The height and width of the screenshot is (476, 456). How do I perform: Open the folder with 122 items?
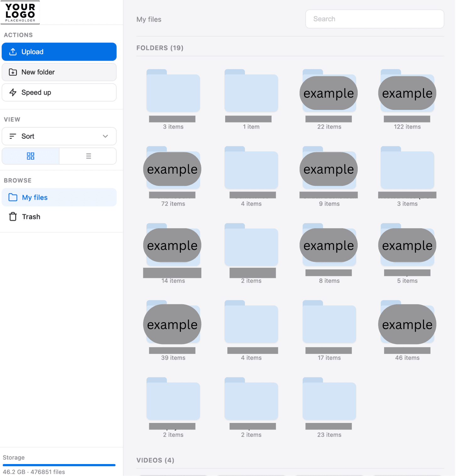tap(407, 91)
